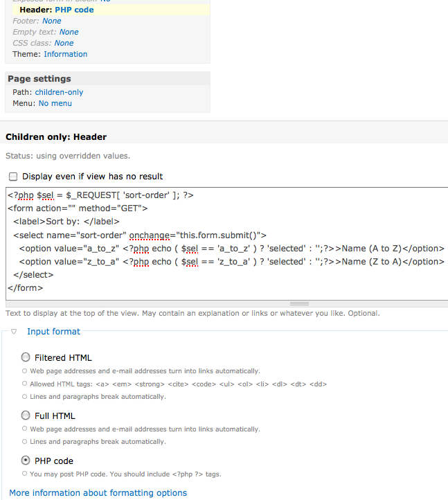Screen dimensions: 448x500
Task: Open the Footer None setting
Action: tap(51, 21)
